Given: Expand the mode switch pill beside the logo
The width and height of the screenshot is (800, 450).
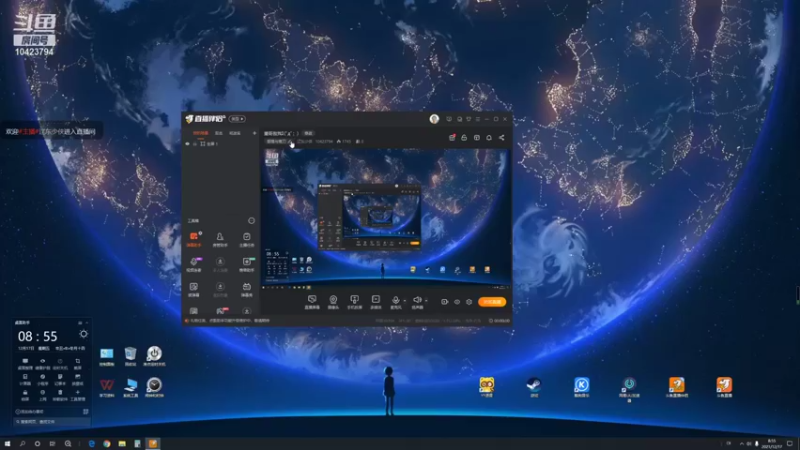Looking at the screenshot, I should [237, 119].
